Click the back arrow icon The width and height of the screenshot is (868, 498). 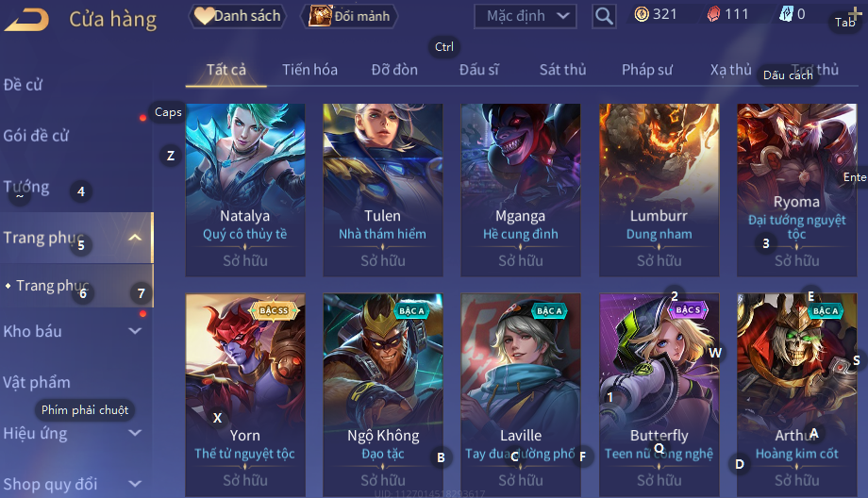pyautogui.click(x=26, y=20)
